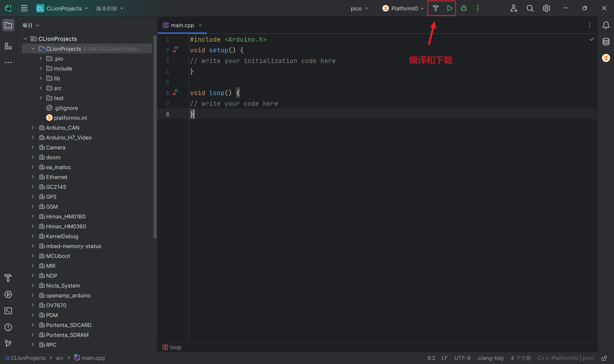Open 版本控制 dropdown
Image resolution: width=614 pixels, height=364 pixels.
tap(110, 8)
